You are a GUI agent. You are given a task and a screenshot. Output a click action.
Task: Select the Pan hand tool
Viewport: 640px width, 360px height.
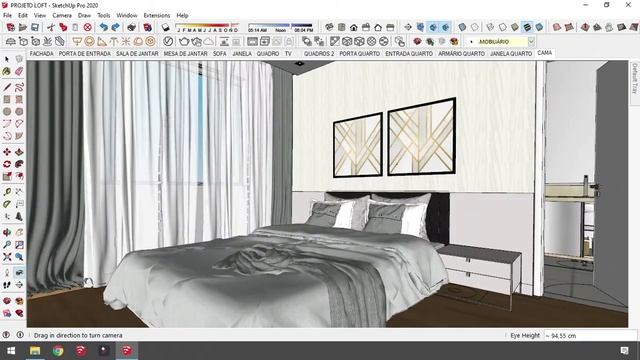point(19,233)
